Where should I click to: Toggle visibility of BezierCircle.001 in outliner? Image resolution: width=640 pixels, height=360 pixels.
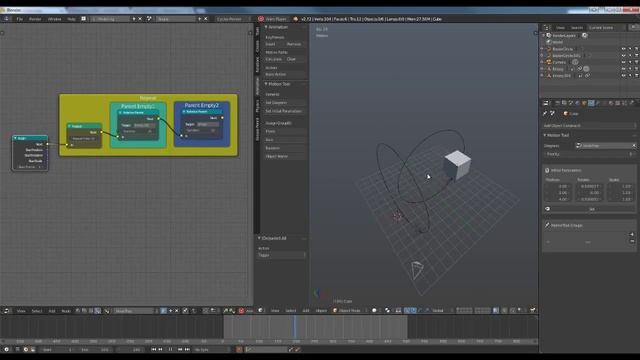pos(623,56)
